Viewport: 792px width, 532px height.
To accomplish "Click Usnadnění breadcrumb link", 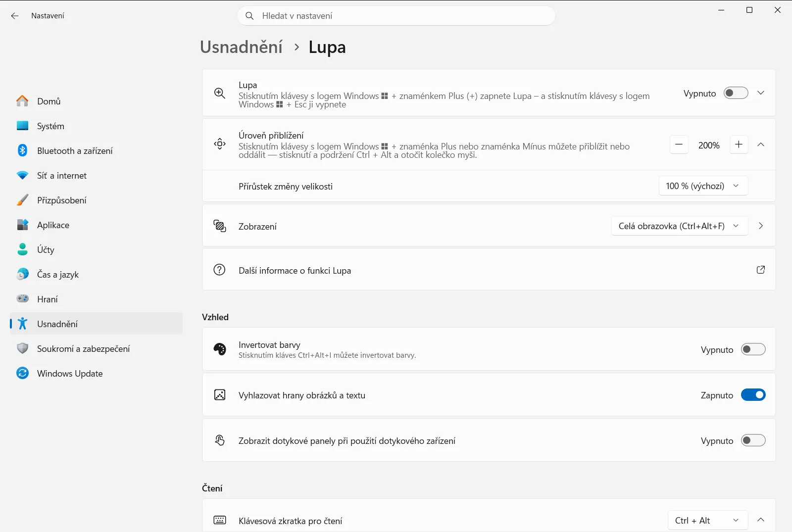I will click(x=241, y=47).
